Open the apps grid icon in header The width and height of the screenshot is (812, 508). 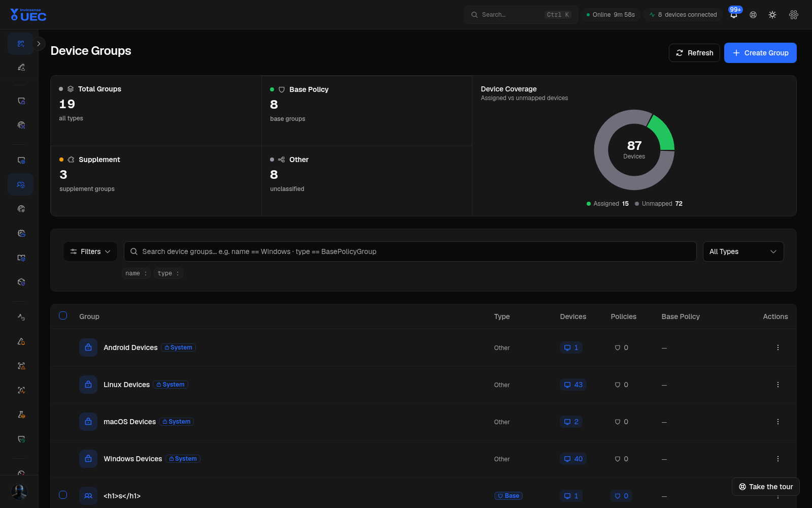794,15
